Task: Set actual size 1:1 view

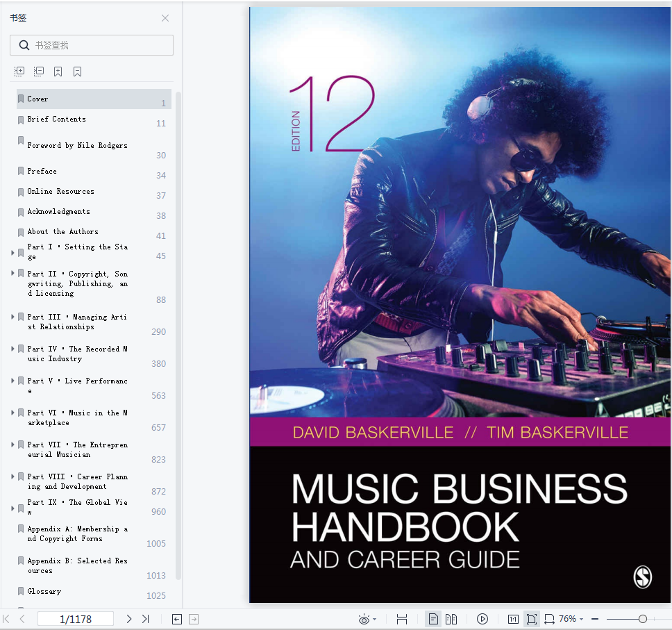Action: point(513,619)
